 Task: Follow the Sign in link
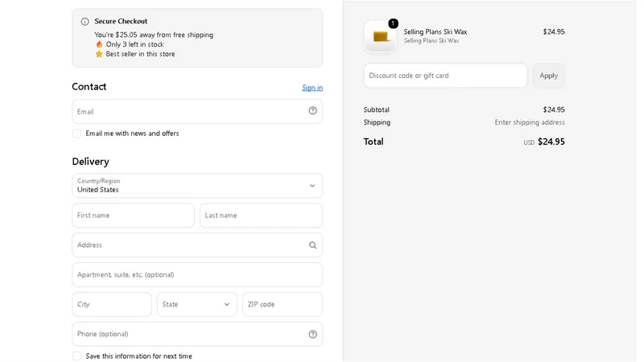312,88
